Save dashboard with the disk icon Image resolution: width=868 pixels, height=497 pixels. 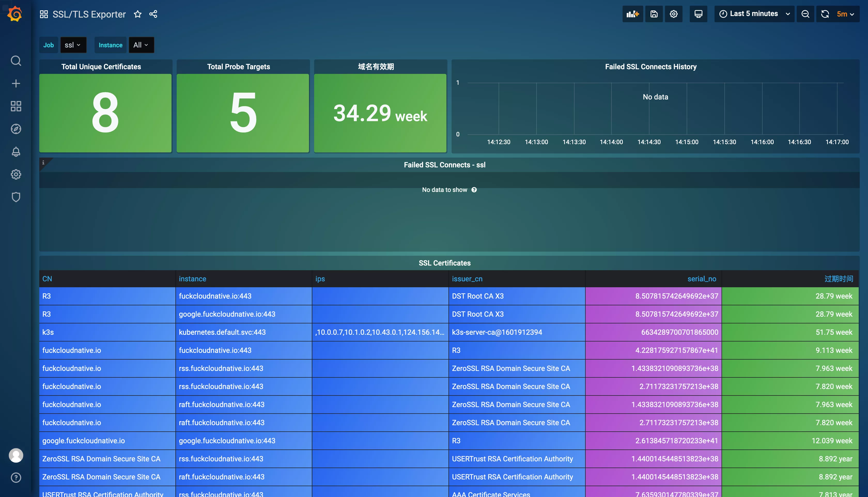tap(654, 14)
